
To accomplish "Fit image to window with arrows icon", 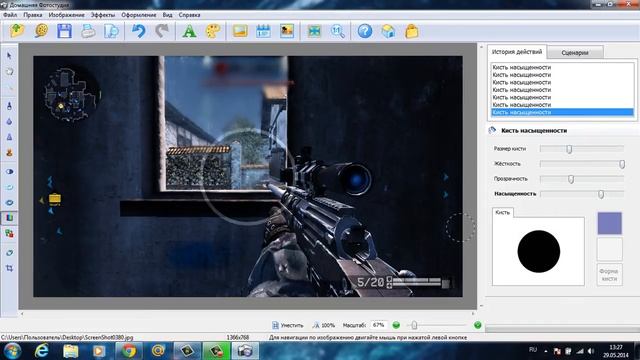I will [314, 31].
